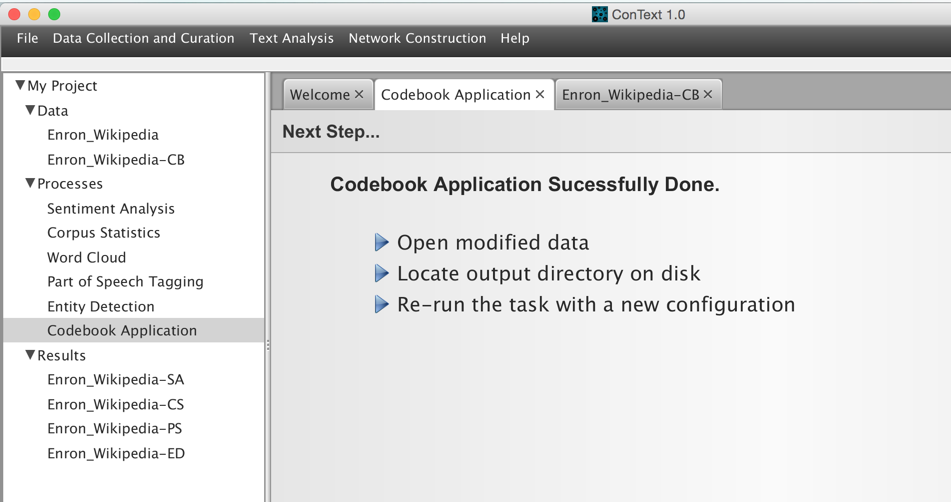
Task: Switch to the Enron_Wikipedia-CB tab
Action: 630,95
